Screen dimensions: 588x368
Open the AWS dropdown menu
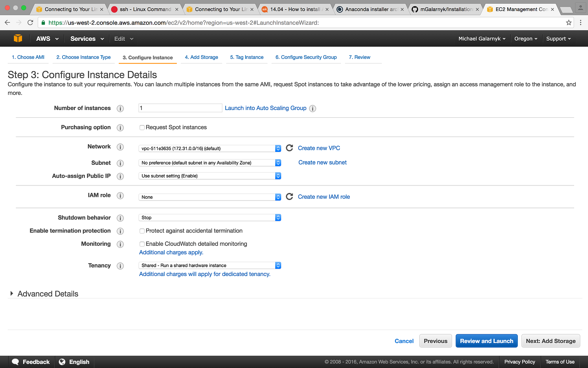[47, 39]
